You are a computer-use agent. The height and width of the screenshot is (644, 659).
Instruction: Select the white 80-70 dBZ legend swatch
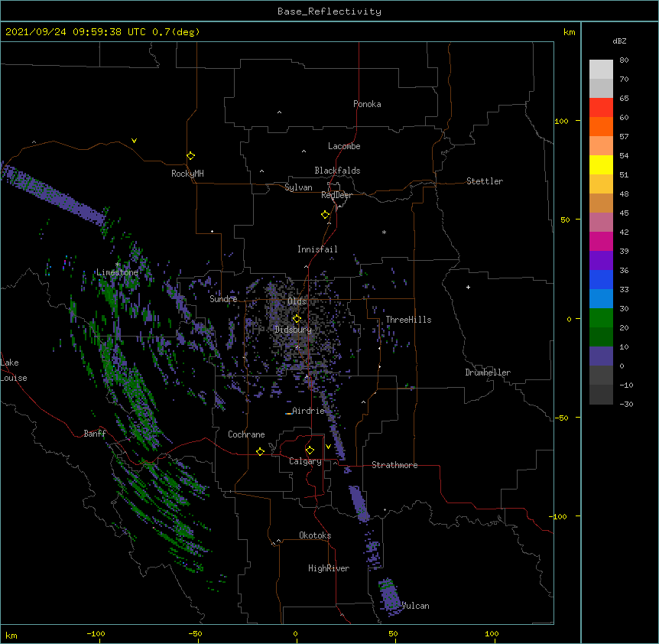tap(601, 70)
